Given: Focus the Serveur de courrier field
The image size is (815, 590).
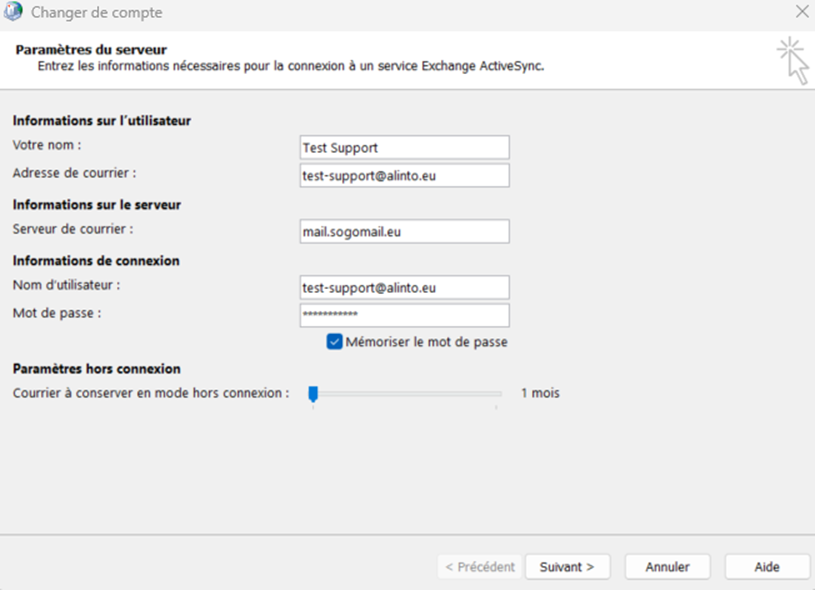Looking at the screenshot, I should (404, 232).
